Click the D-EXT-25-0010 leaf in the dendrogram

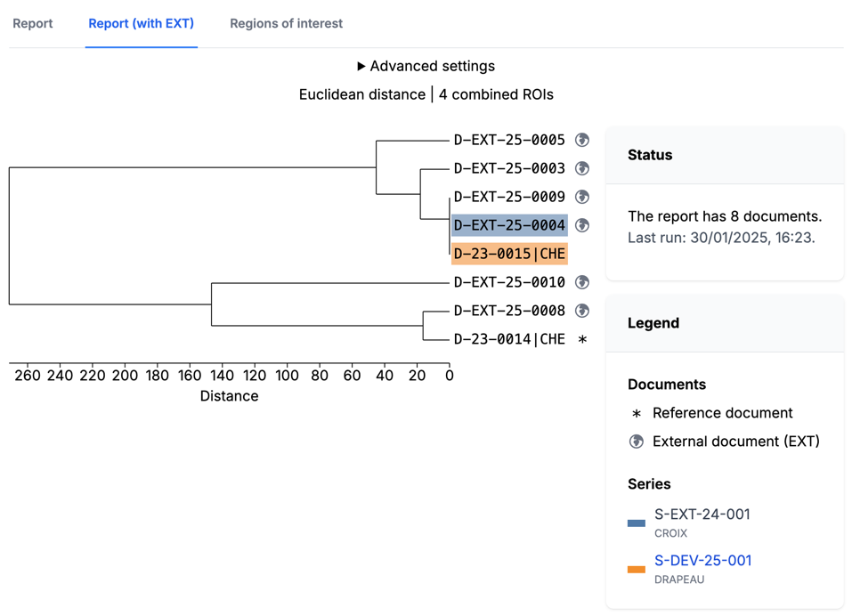[x=508, y=282]
